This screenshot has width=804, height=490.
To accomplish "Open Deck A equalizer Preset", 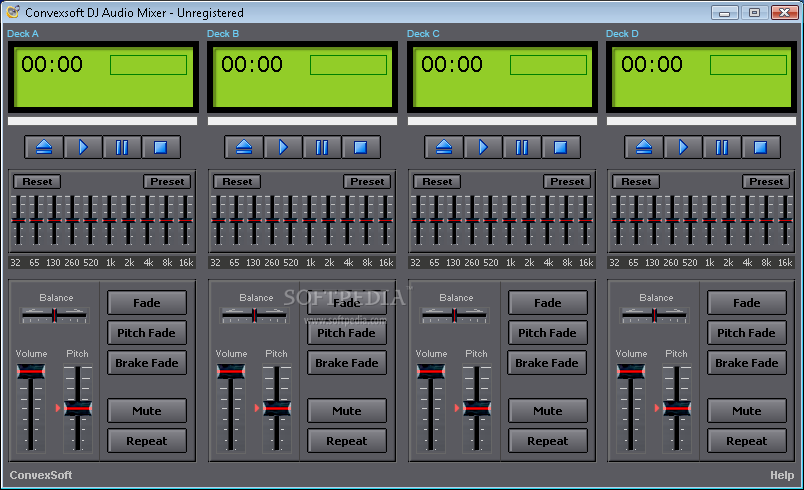I will [x=167, y=181].
